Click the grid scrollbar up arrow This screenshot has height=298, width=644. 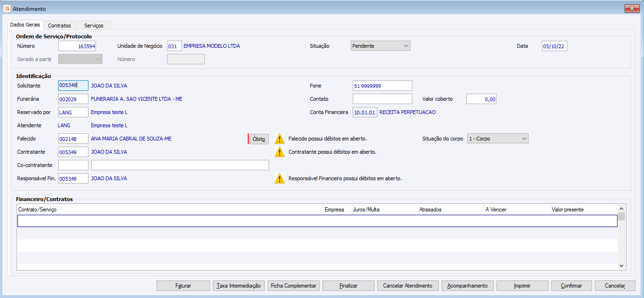[x=622, y=208]
